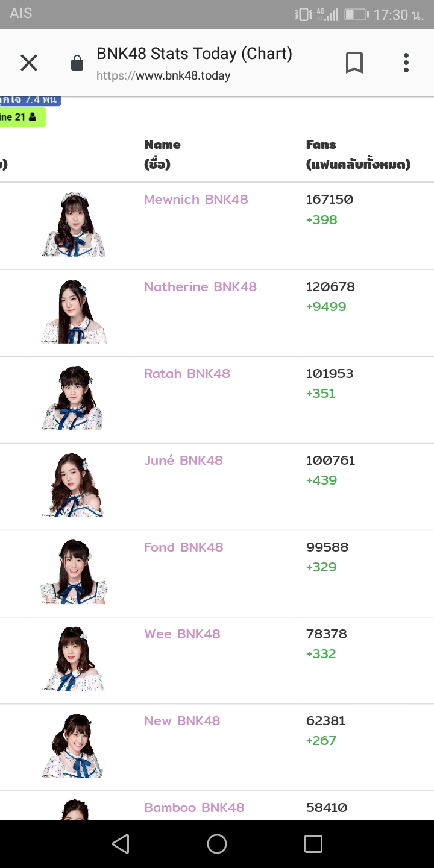Tap Natherine's profile photo
Image resolution: width=434 pixels, height=868 pixels.
coord(74,312)
